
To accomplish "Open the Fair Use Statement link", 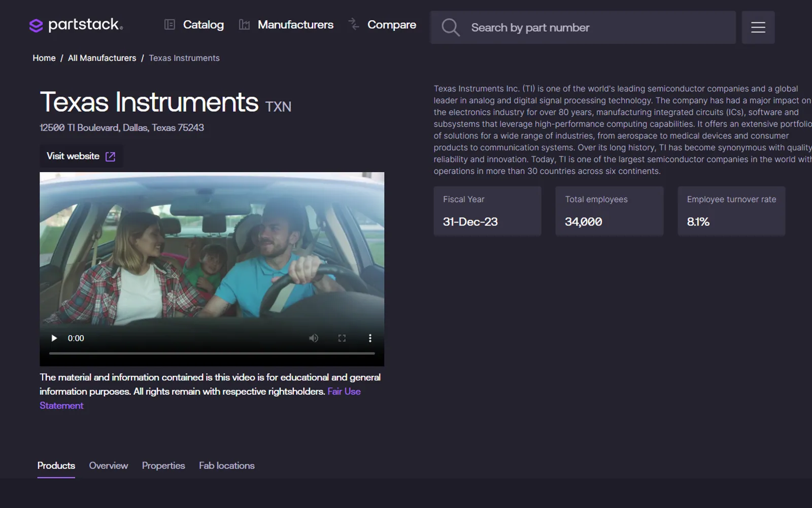I will pos(200,398).
